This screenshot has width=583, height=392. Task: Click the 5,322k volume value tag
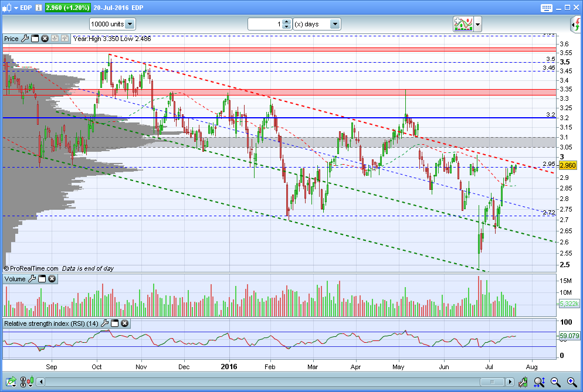point(570,304)
